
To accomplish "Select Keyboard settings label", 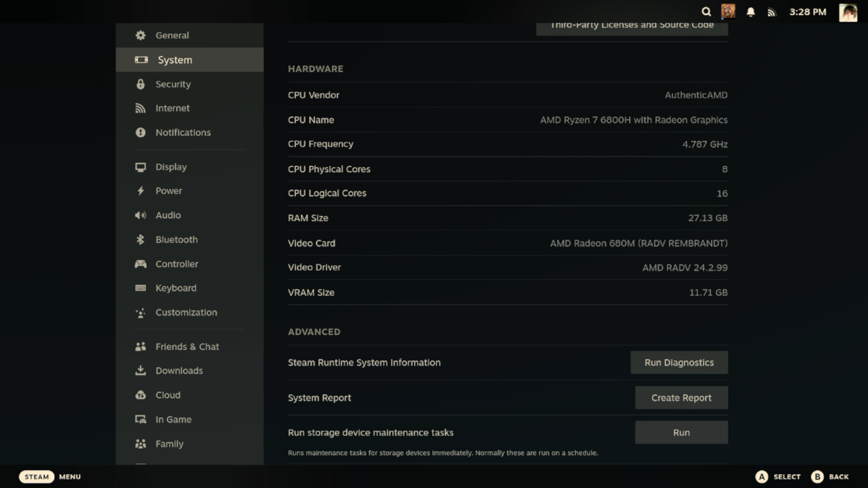I will [x=176, y=288].
